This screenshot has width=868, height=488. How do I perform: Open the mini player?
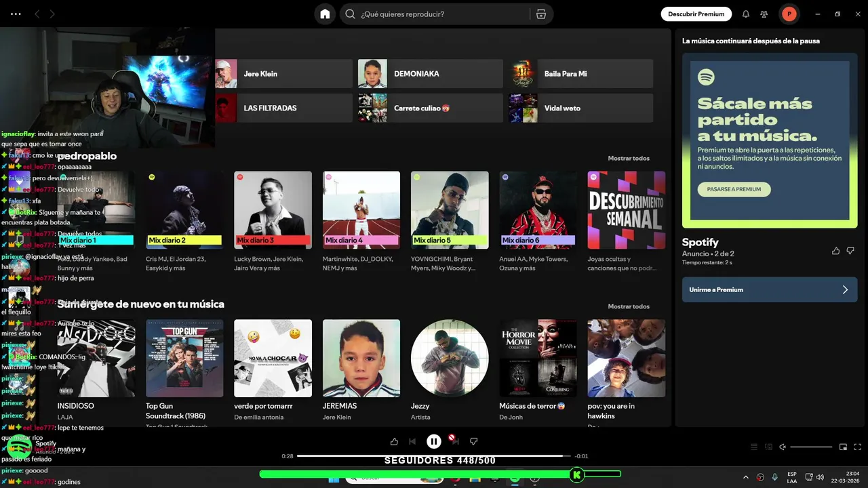(843, 447)
